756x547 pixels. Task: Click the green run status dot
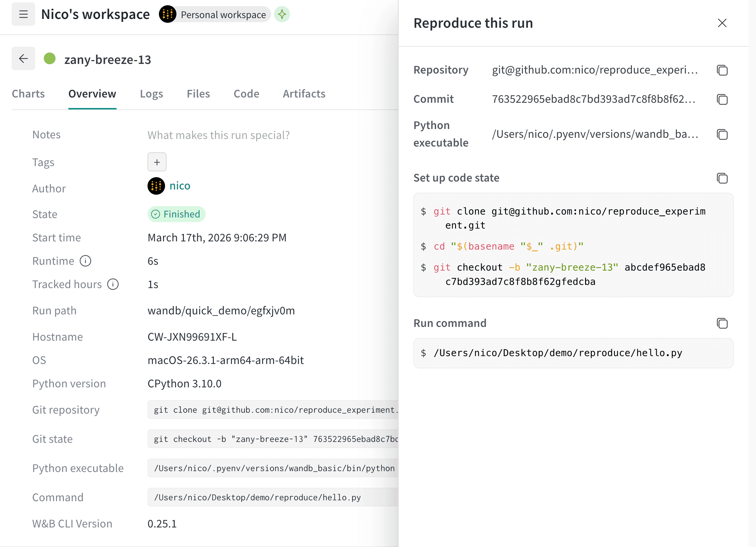[50, 59]
